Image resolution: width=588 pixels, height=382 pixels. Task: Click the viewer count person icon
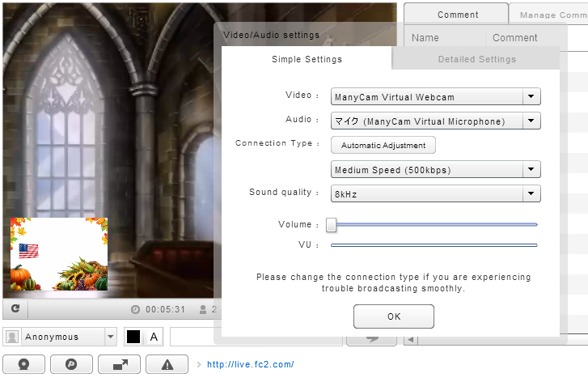(x=203, y=310)
